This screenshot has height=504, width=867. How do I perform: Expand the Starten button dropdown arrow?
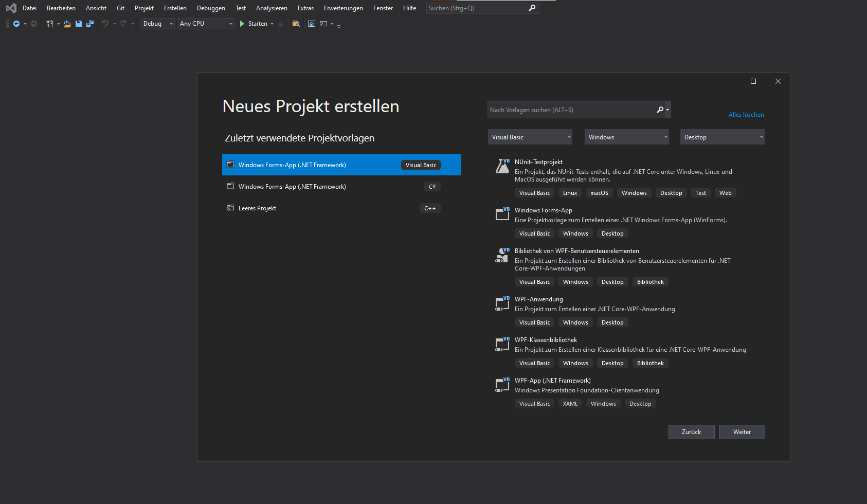coord(272,24)
